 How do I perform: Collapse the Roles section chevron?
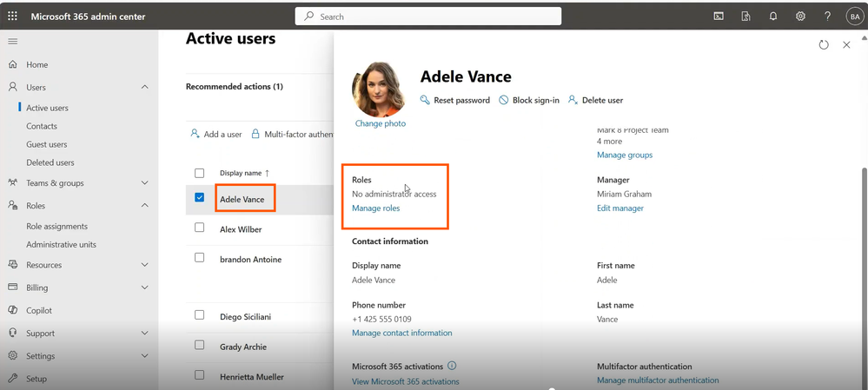[145, 205]
